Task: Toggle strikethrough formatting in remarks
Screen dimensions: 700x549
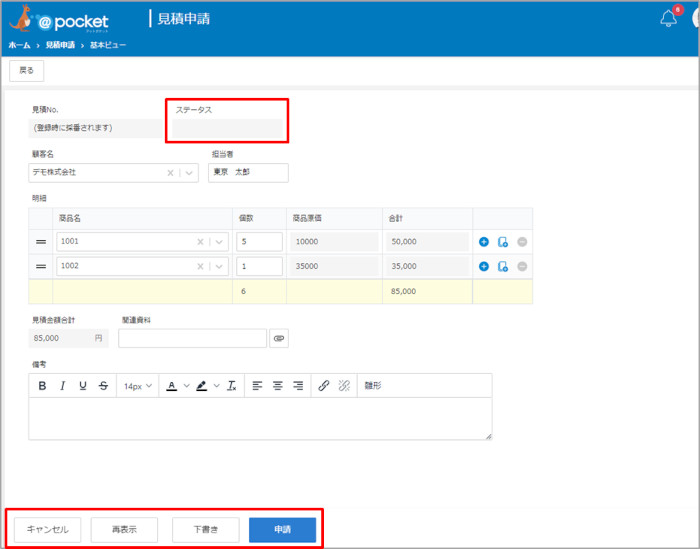Action: click(103, 386)
